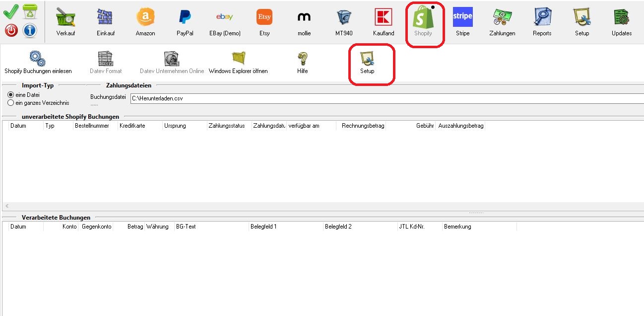The image size is (644, 316).
Task: Open the Verkauf module
Action: coord(65,22)
